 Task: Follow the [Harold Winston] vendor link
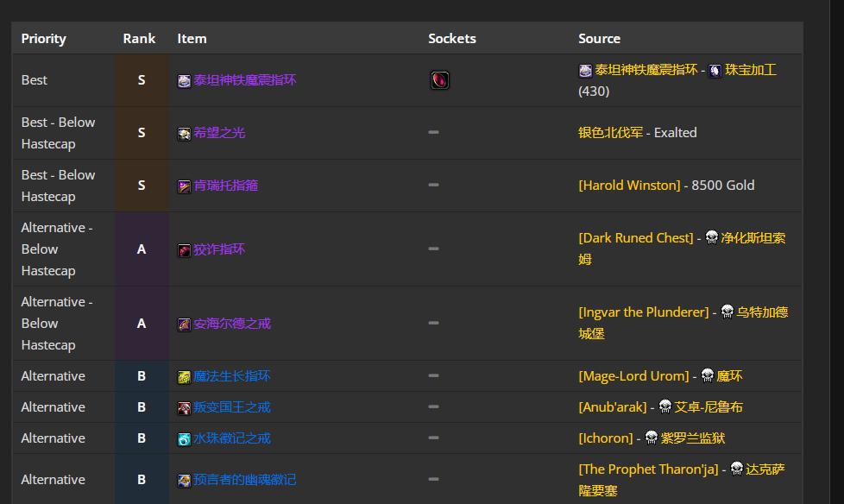[629, 186]
